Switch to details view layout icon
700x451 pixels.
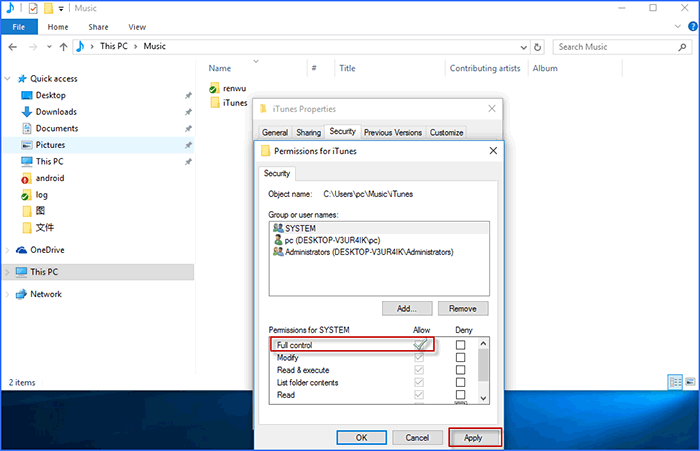(x=675, y=382)
